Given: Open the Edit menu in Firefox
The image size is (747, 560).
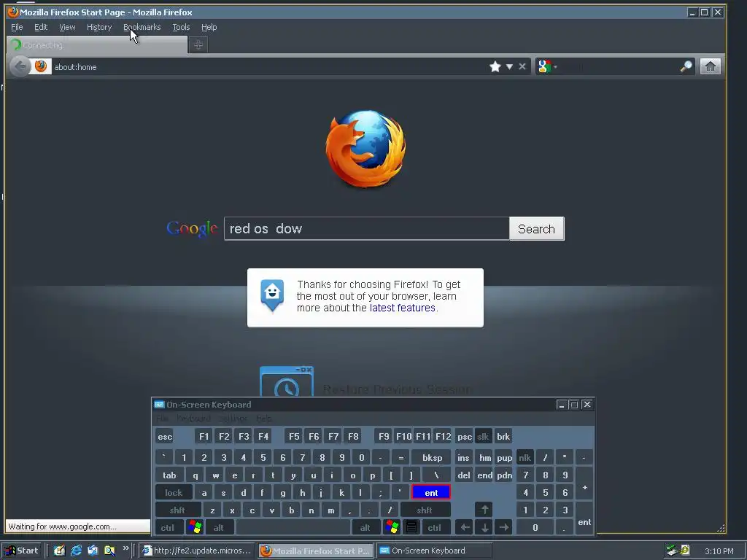Looking at the screenshot, I should click(x=41, y=27).
